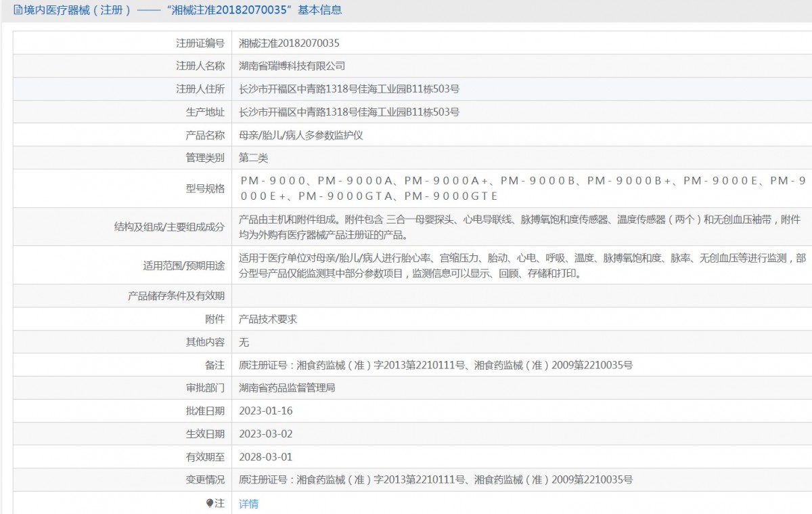812x514 pixels.
Task: Click the model list starting PM-9000
Action: coord(522,188)
